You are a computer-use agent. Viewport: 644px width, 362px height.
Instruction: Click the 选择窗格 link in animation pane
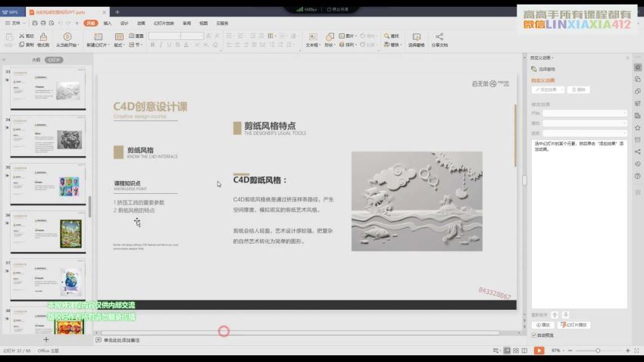point(543,69)
